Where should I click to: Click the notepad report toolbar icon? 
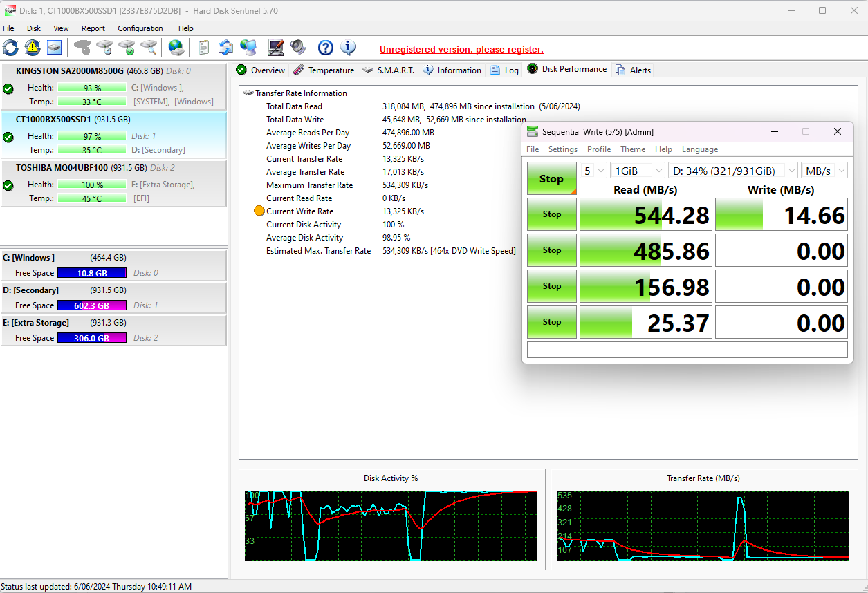point(204,48)
